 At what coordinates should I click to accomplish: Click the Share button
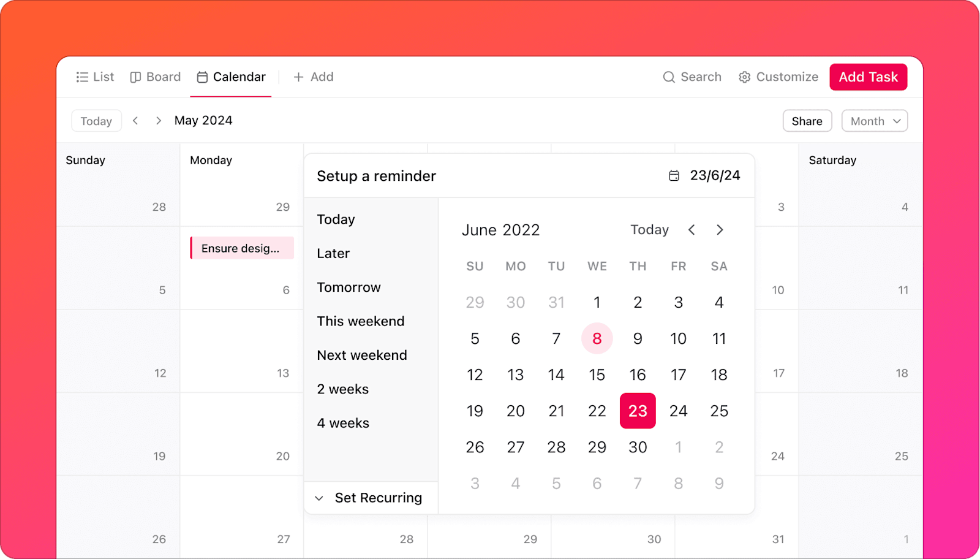(x=807, y=120)
